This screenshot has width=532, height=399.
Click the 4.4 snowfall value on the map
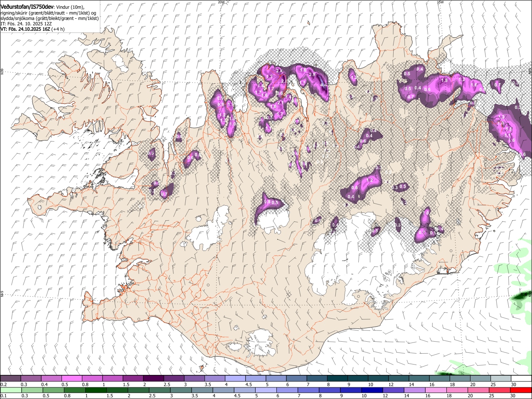pos(324,85)
